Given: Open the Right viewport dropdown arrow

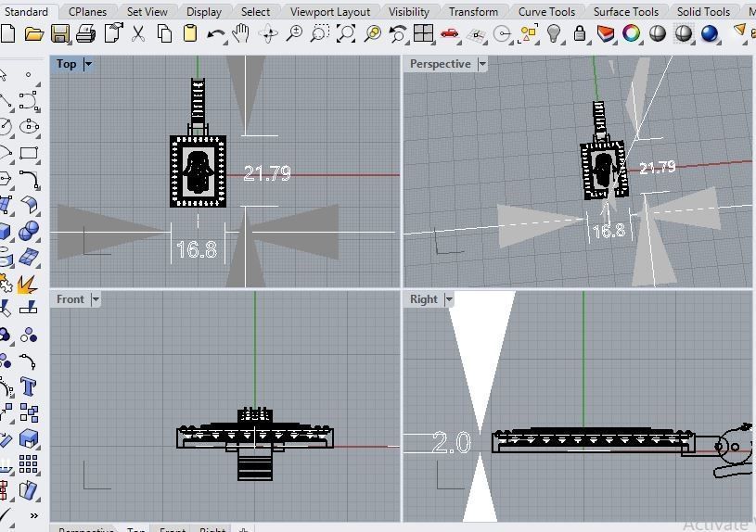Looking at the screenshot, I should pyautogui.click(x=449, y=299).
